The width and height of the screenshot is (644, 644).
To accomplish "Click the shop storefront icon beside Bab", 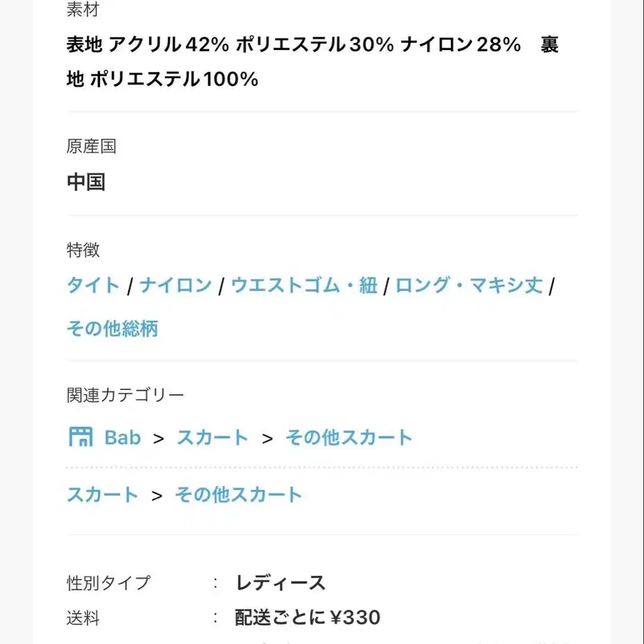I will point(81,437).
